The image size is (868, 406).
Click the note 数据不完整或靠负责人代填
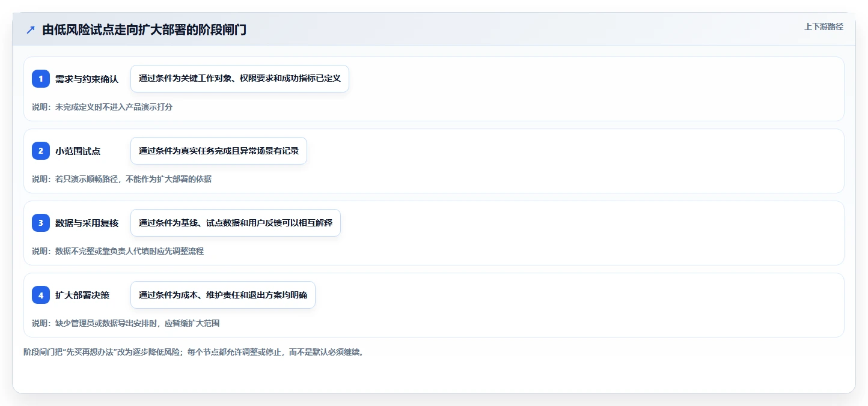[118, 251]
